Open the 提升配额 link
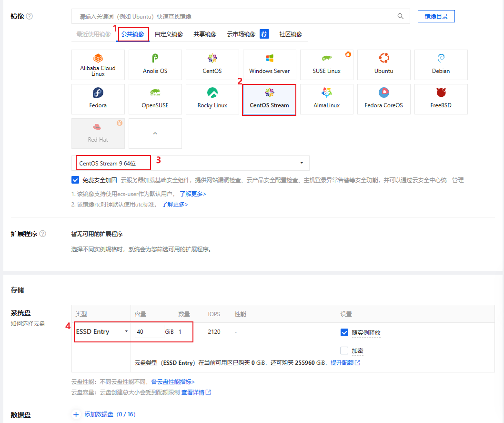 tap(345, 363)
